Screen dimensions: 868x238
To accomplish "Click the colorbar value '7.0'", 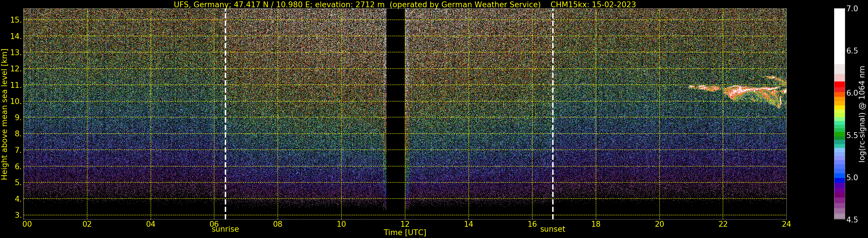I will coord(852,8).
